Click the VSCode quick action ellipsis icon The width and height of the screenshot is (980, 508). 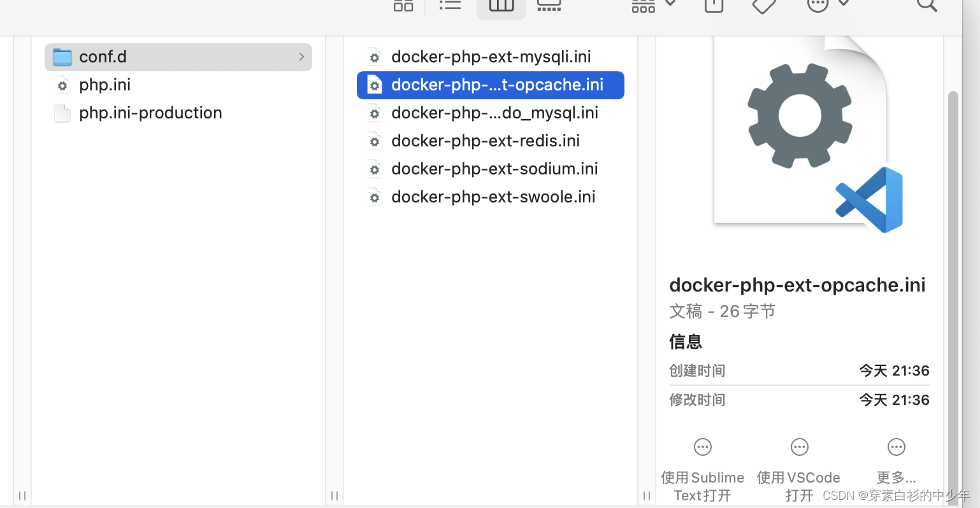(799, 447)
